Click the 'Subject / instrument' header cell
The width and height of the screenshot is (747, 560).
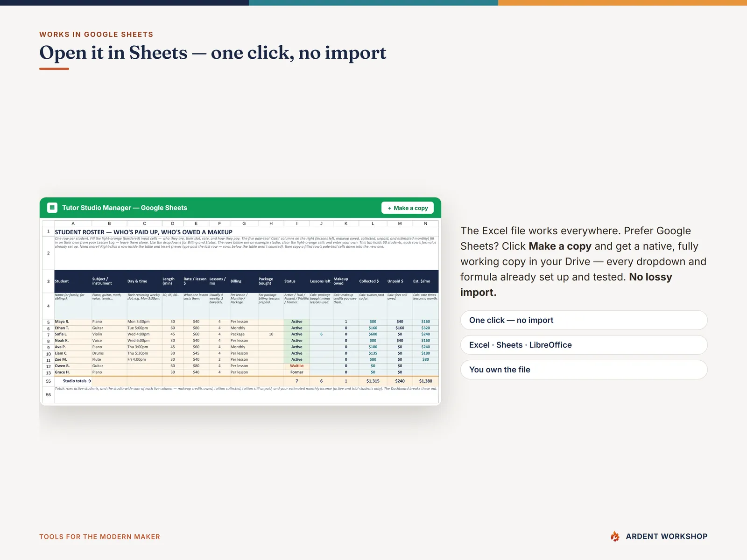click(109, 281)
